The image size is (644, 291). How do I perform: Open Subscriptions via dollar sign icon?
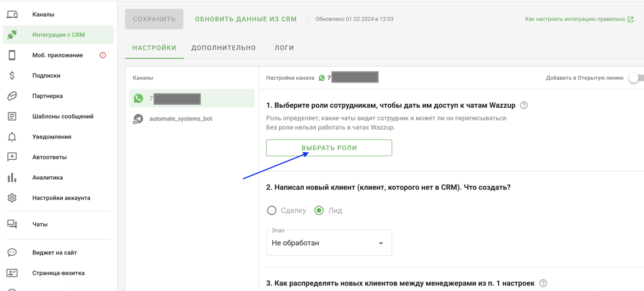(x=12, y=76)
